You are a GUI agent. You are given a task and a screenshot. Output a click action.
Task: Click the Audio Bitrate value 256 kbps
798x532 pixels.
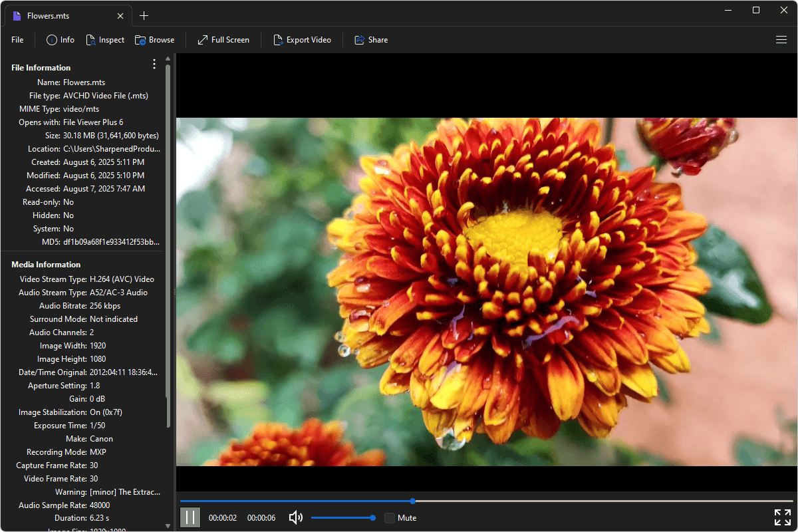(105, 306)
